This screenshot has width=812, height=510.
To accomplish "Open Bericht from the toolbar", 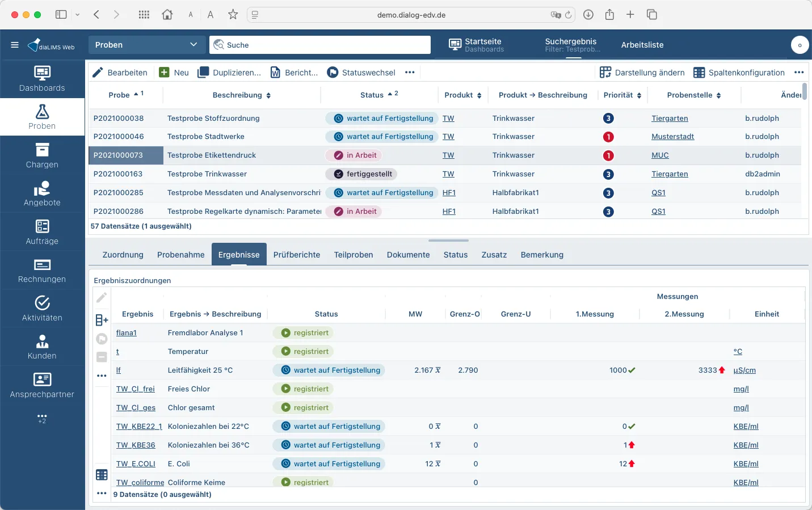I will 294,73.
